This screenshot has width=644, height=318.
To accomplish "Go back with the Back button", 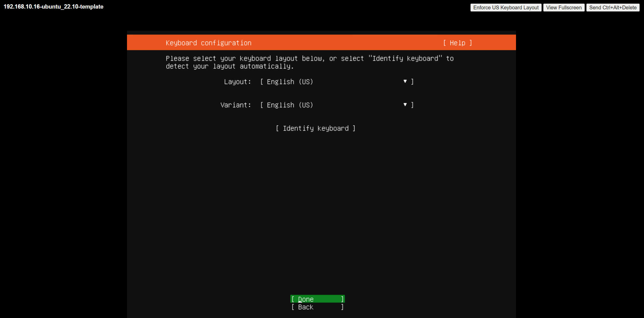I will click(317, 307).
